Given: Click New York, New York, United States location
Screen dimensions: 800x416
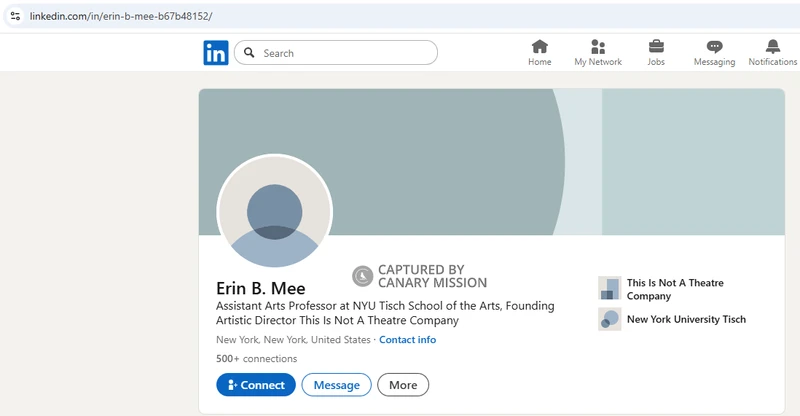Looking at the screenshot, I should [x=293, y=340].
